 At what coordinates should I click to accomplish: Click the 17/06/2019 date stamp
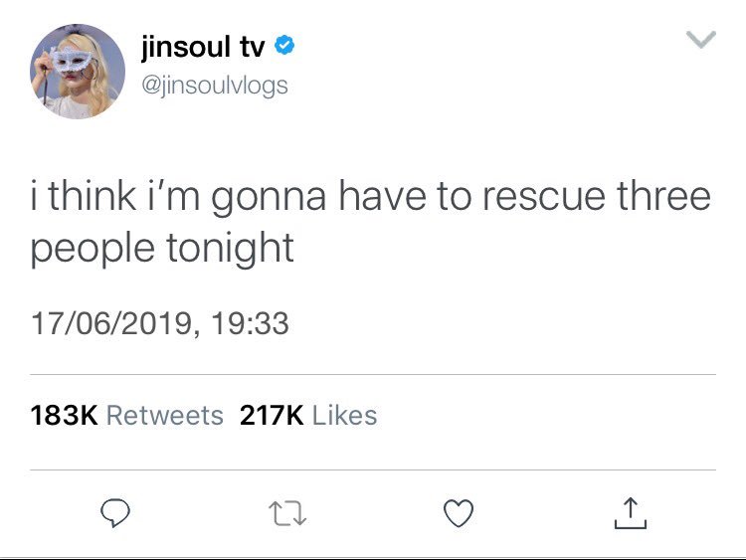(x=111, y=323)
